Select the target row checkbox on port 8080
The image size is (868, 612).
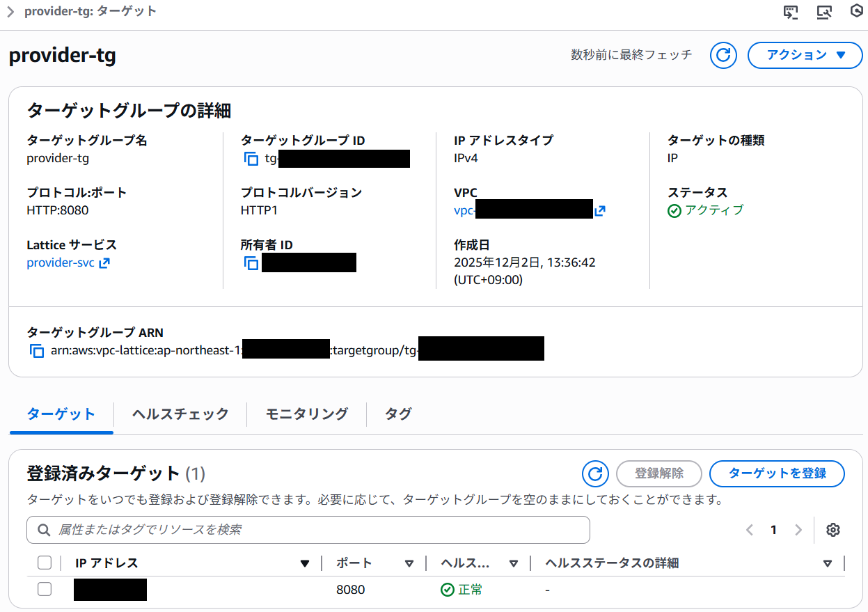(45, 589)
